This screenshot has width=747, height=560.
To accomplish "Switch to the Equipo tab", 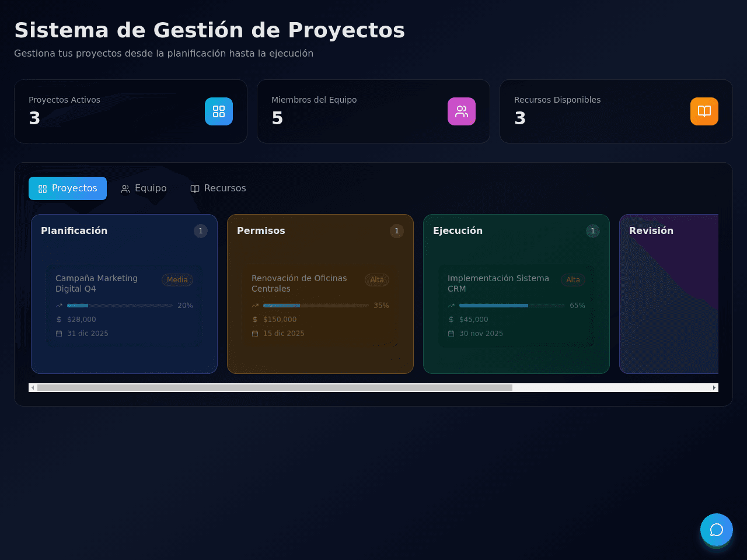I will [x=144, y=188].
